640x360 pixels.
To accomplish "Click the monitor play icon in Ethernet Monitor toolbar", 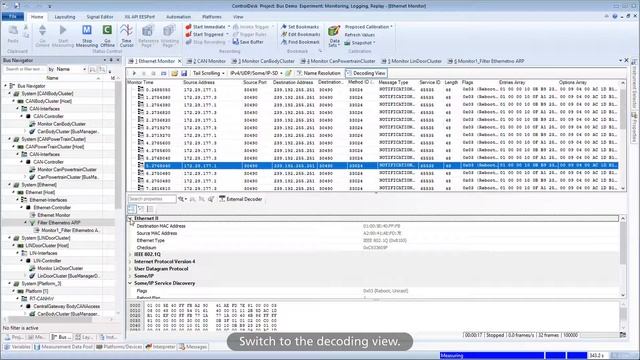I will tap(134, 73).
